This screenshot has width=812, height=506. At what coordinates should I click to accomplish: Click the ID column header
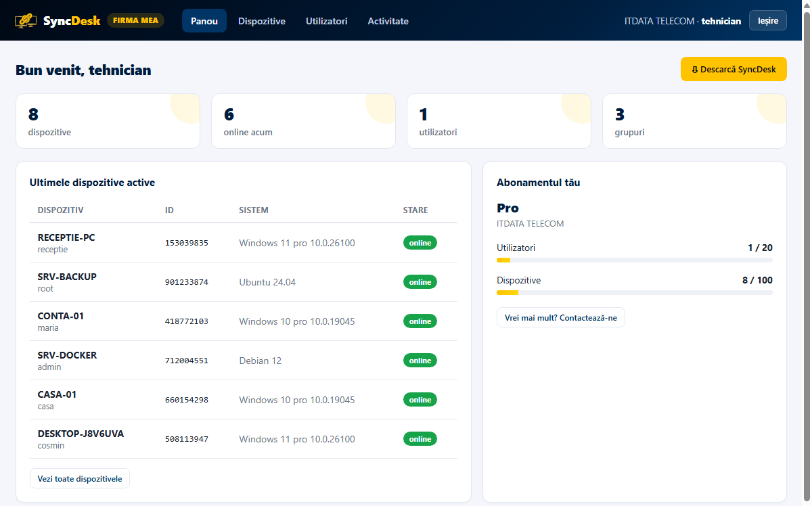170,210
